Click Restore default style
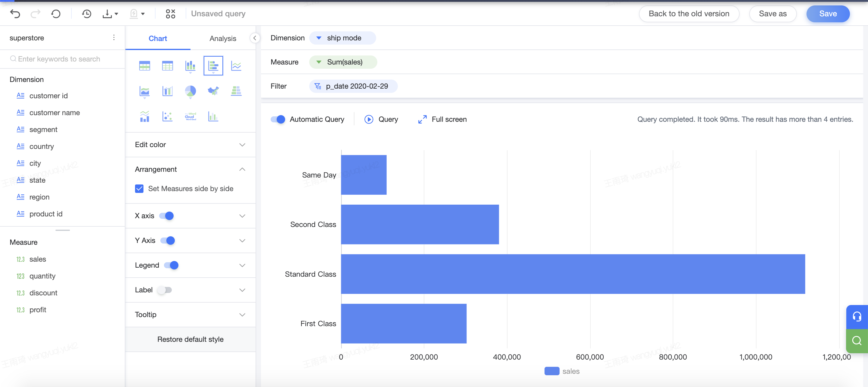The image size is (868, 387). 190,339
